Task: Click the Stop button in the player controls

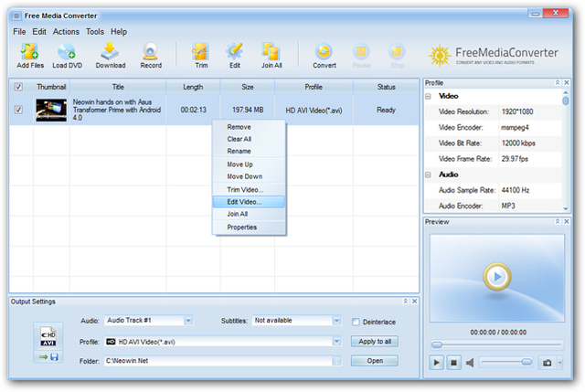Action: point(453,362)
